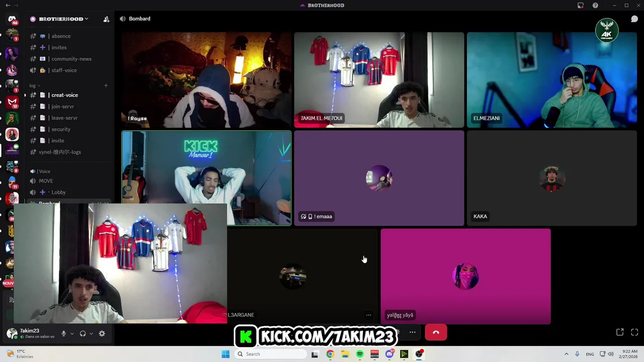Open File Explorer from taskbar
Viewport: 644px width, 362px height.
click(x=345, y=354)
